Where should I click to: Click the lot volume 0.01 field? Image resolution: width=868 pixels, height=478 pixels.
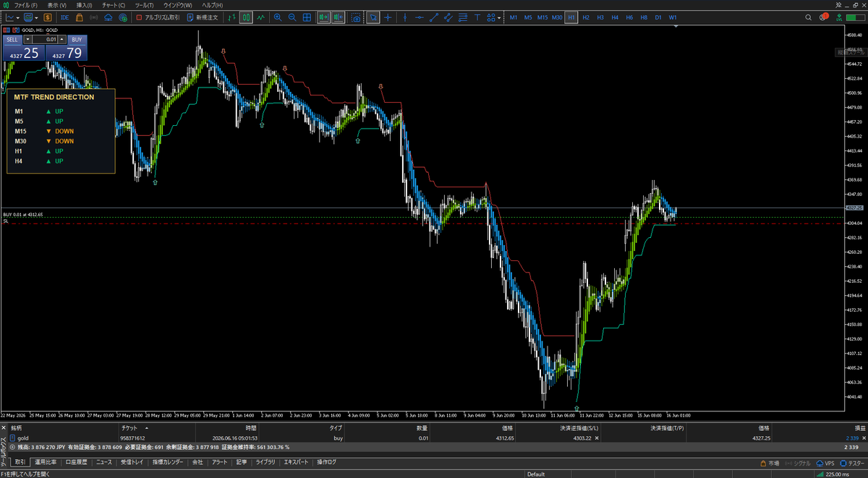(x=45, y=39)
